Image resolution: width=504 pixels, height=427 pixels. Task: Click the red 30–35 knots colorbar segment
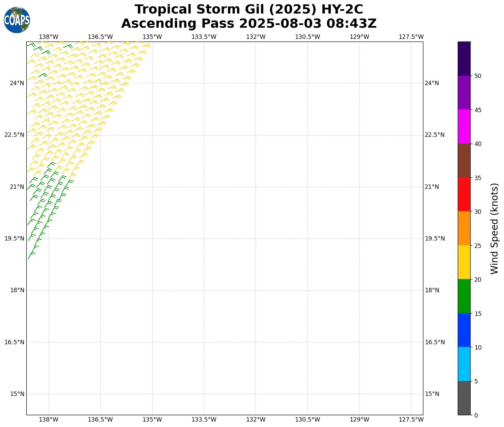(x=464, y=194)
